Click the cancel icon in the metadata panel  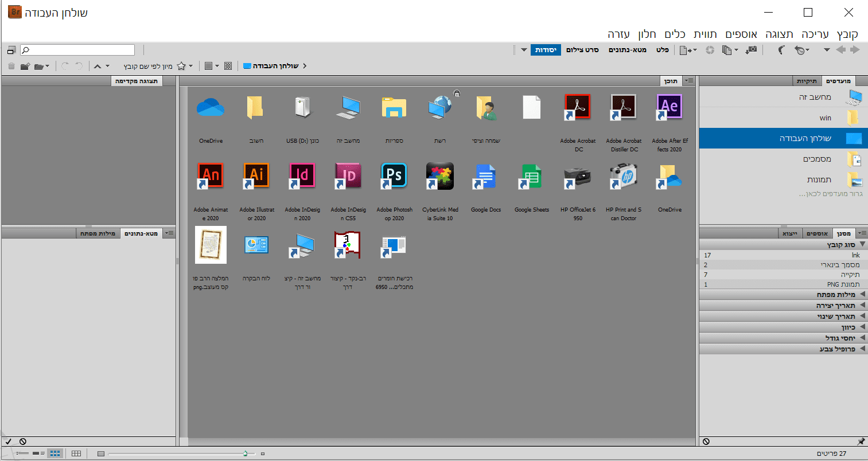23,442
